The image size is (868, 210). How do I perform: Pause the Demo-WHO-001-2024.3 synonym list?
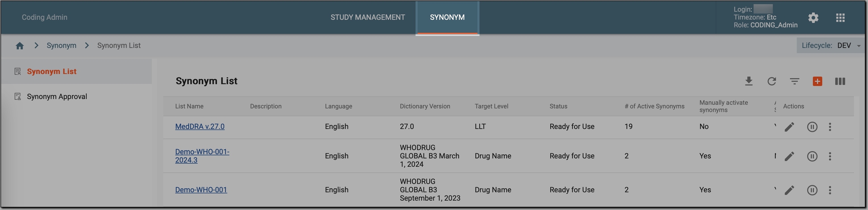(x=812, y=156)
